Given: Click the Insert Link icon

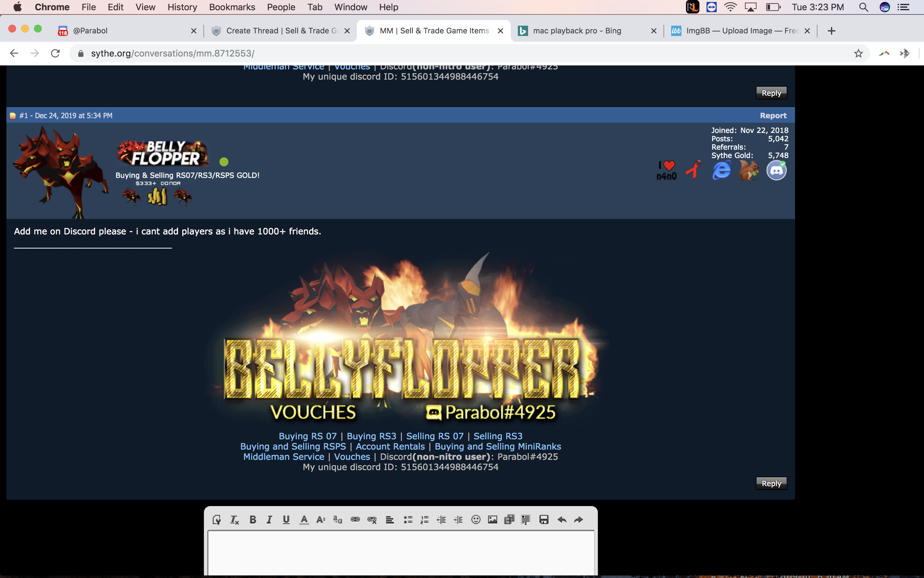Looking at the screenshot, I should pyautogui.click(x=355, y=520).
